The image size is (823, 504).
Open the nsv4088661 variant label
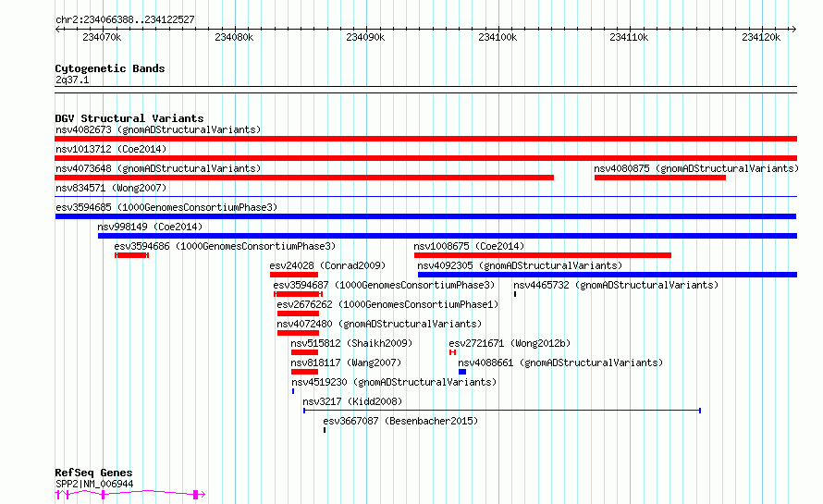pos(560,363)
